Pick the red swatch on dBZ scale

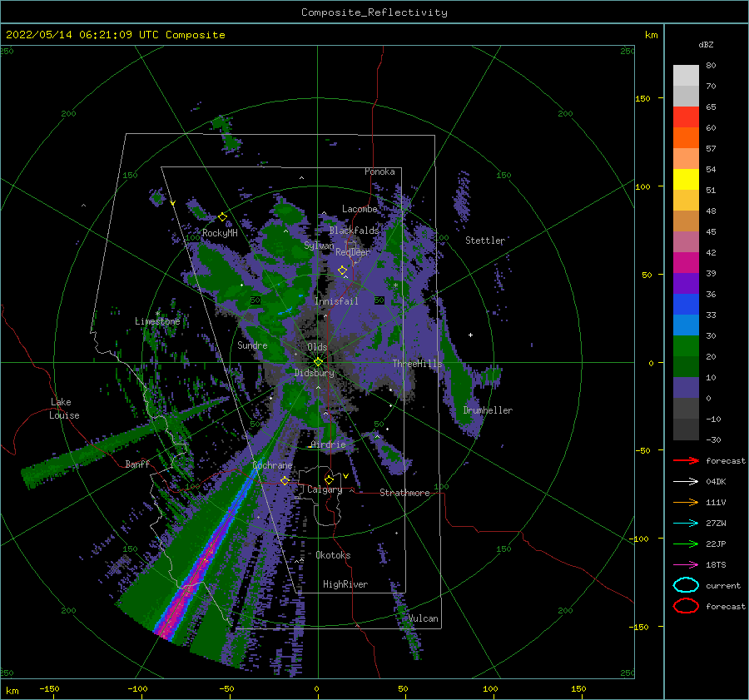(686, 117)
